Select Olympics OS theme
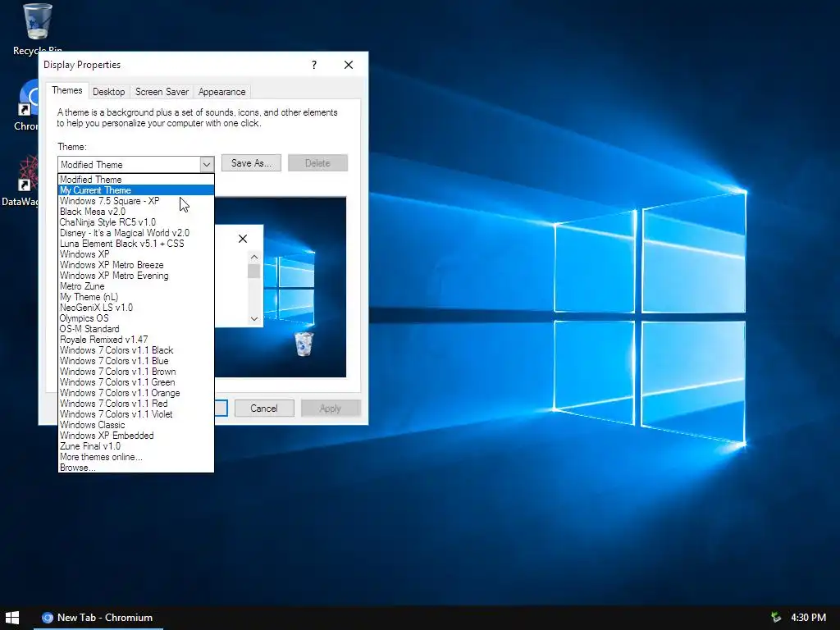 [x=136, y=318]
